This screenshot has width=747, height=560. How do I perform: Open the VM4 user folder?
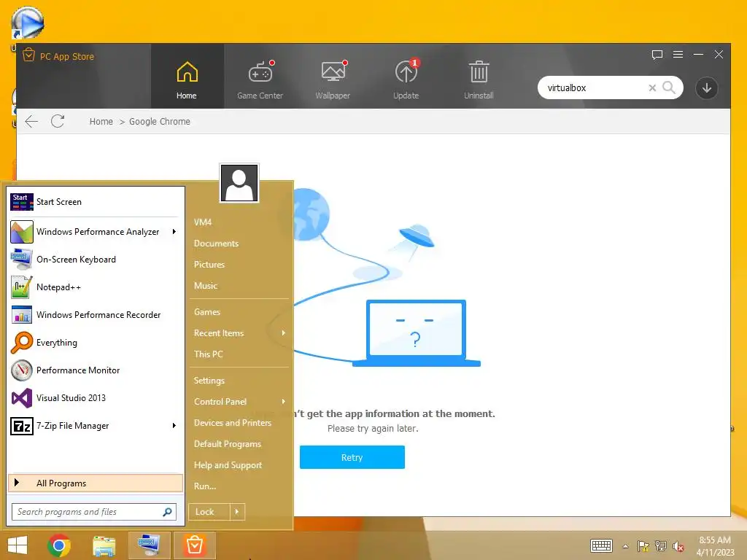tap(203, 222)
